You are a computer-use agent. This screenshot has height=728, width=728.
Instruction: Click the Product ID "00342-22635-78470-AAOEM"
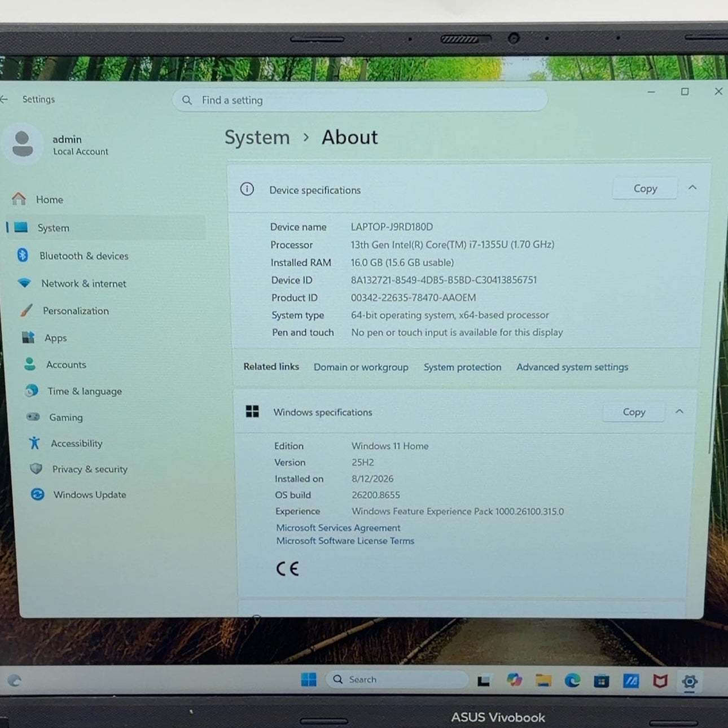[413, 297]
